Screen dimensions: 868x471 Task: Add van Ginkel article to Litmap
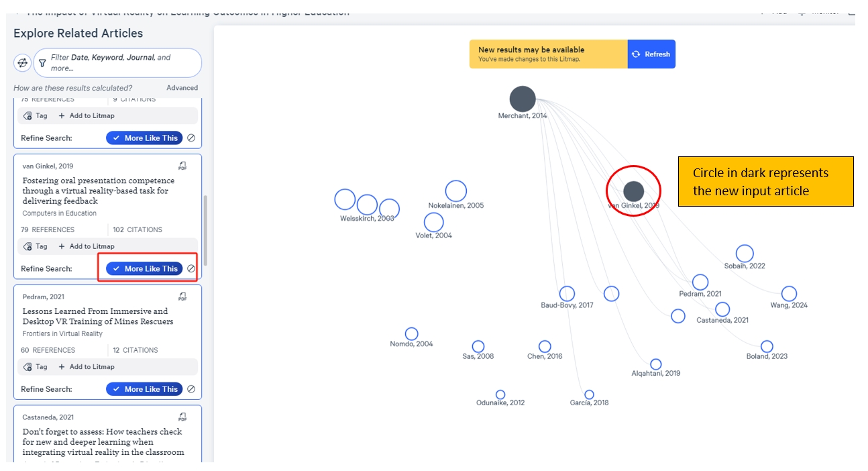[x=87, y=246]
